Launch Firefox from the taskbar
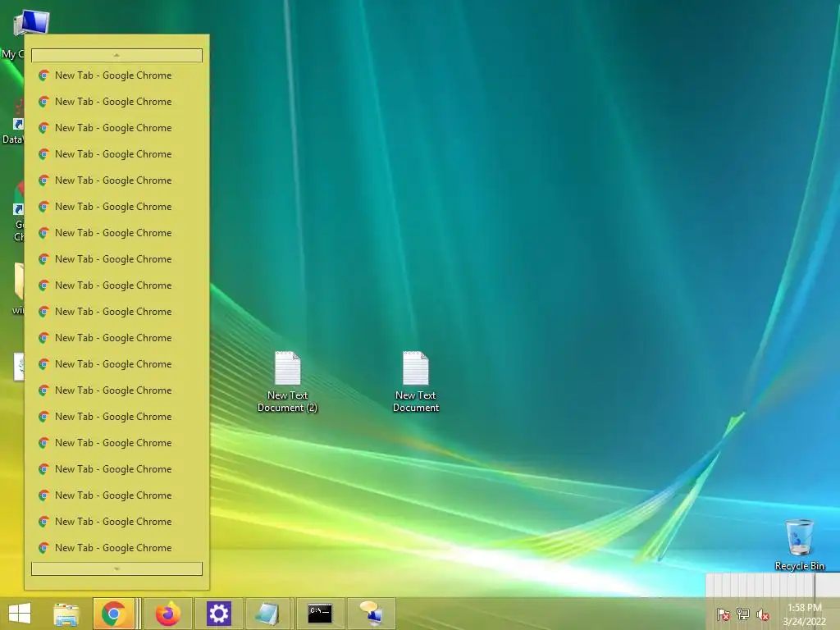This screenshot has height=630, width=840. point(167,614)
